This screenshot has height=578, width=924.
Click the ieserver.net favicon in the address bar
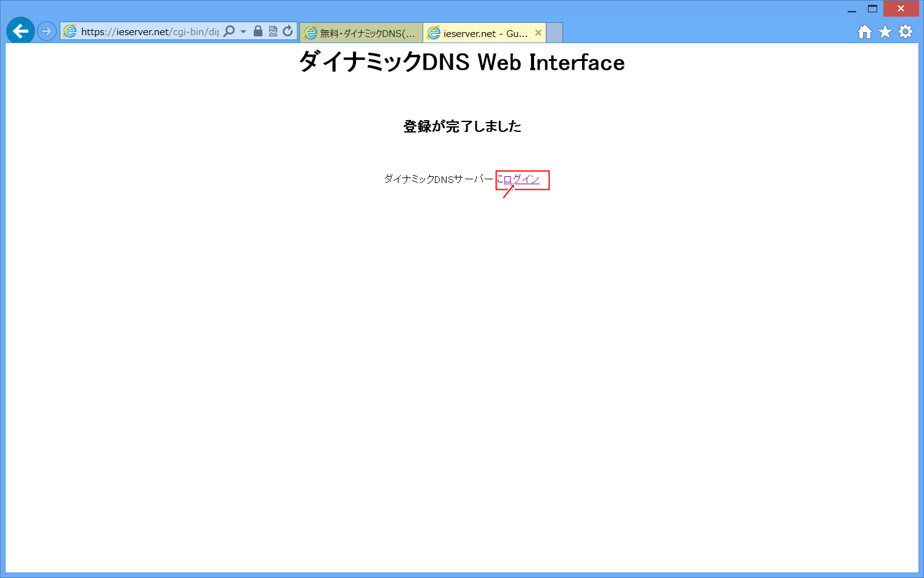click(70, 31)
